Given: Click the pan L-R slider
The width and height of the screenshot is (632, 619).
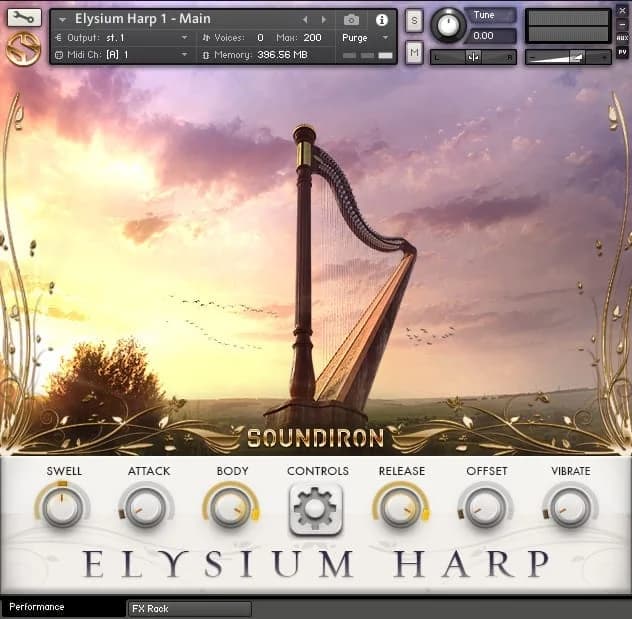Looking at the screenshot, I should click(x=473, y=57).
